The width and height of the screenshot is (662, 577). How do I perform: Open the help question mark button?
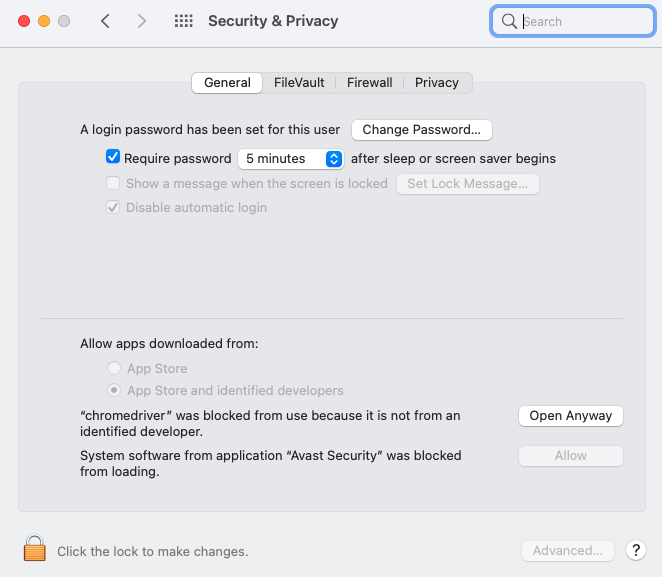pos(636,550)
